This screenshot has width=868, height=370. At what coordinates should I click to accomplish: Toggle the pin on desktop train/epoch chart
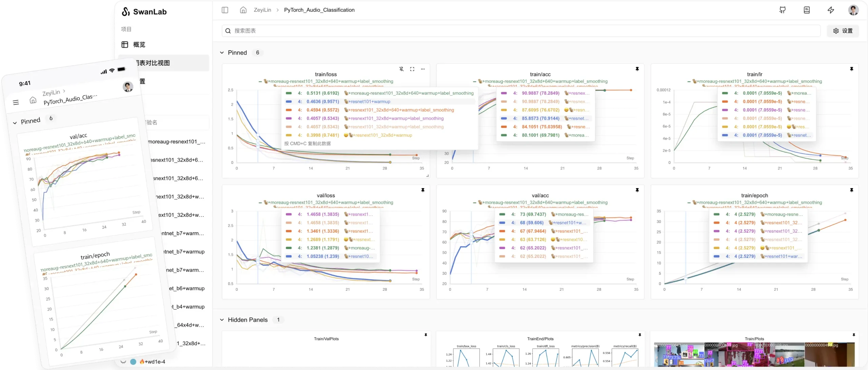(x=851, y=190)
